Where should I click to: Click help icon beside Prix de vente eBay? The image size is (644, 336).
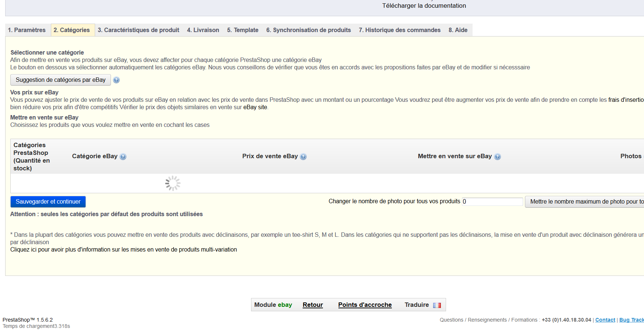(x=303, y=157)
